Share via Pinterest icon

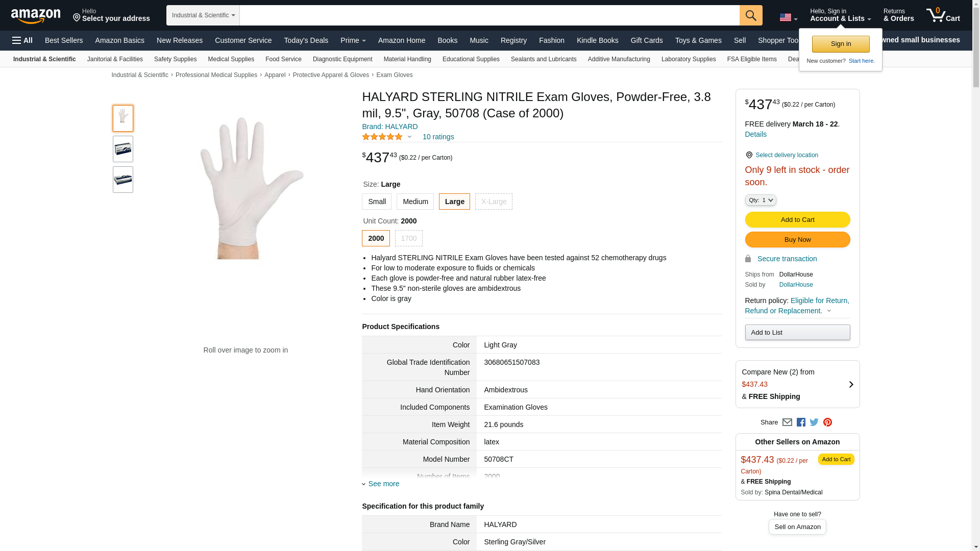(827, 422)
